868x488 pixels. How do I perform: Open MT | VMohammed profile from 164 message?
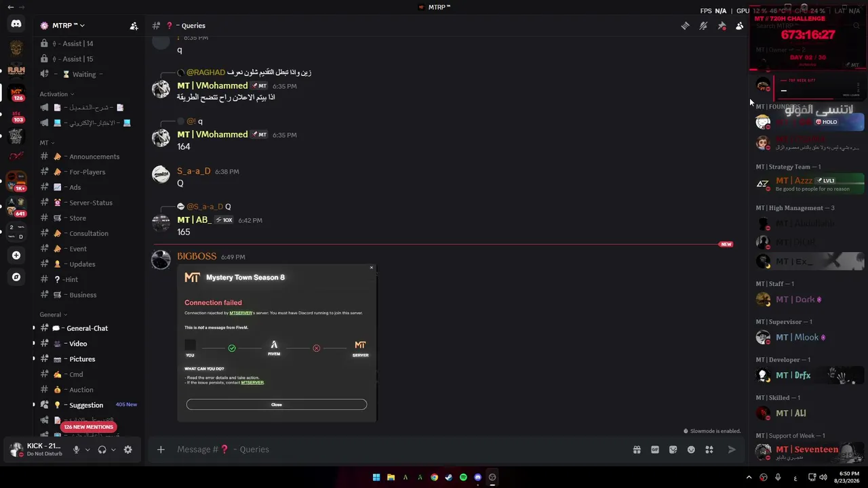[212, 134]
